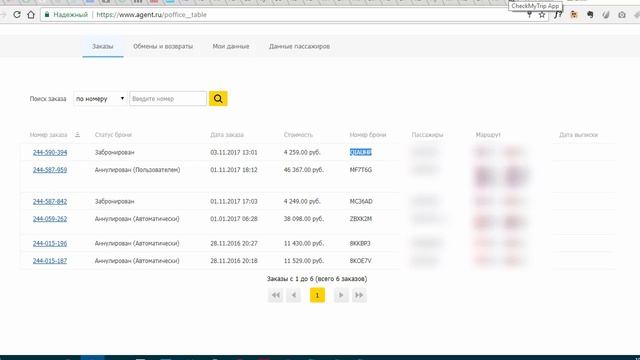Screen dimensions: 640x360
Task: Go to the next orders page
Action: coord(341,295)
